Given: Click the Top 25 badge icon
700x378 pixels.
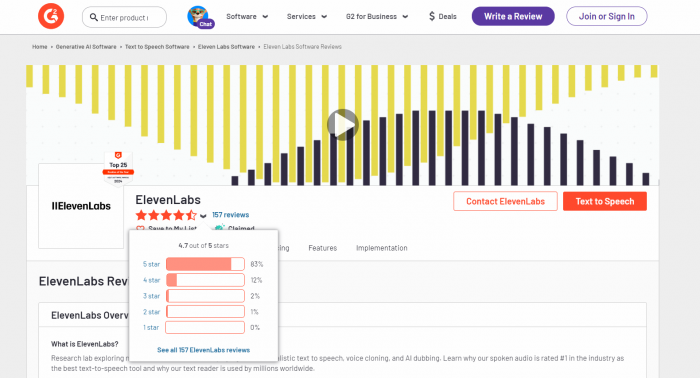Looking at the screenshot, I should (118, 168).
